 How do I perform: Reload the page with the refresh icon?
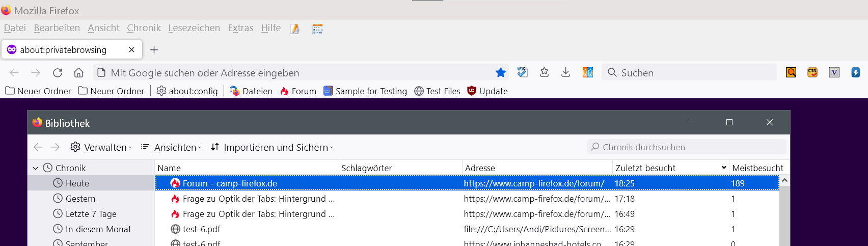58,73
